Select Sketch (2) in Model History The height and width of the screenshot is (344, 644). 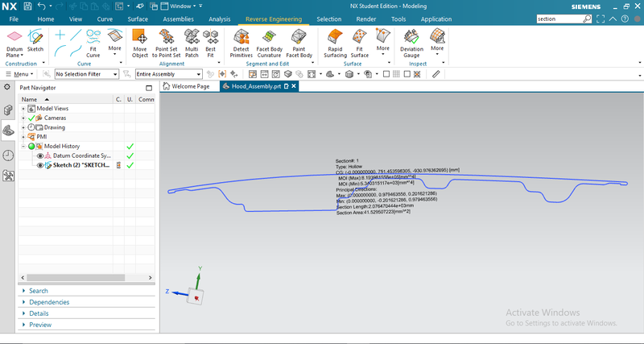click(x=81, y=165)
